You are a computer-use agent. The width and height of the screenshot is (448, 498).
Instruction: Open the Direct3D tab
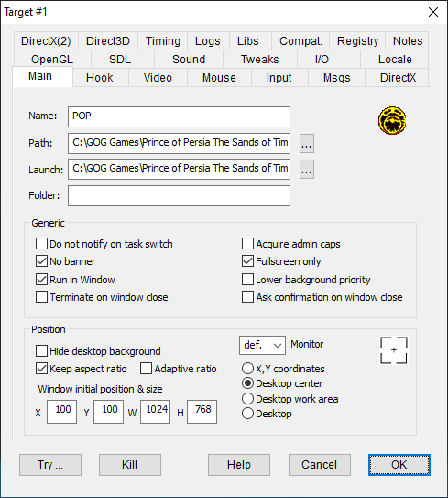108,41
